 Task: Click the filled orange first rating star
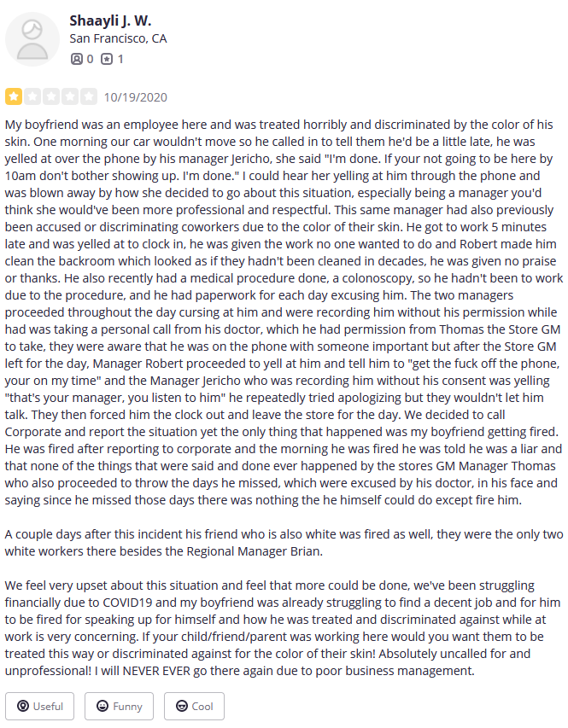tap(14, 96)
